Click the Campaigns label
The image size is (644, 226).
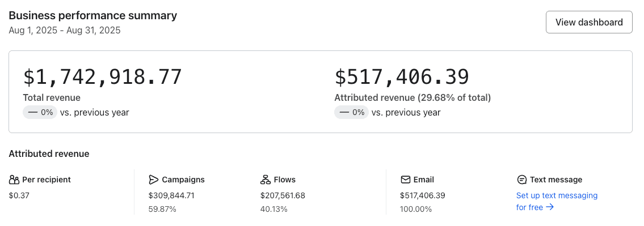coord(183,180)
